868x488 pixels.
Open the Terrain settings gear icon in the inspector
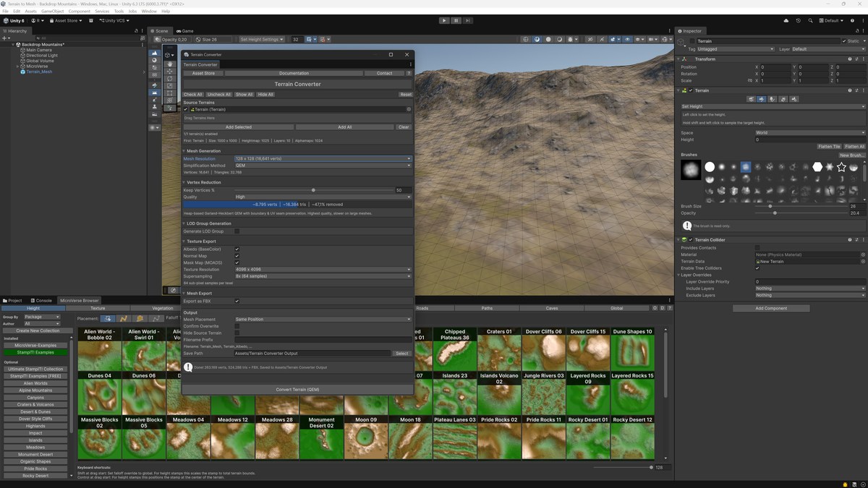click(793, 98)
